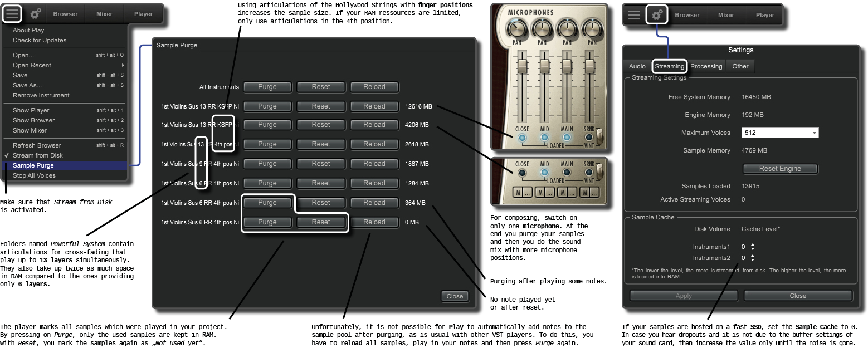Choose Save As... from the menu

point(65,85)
